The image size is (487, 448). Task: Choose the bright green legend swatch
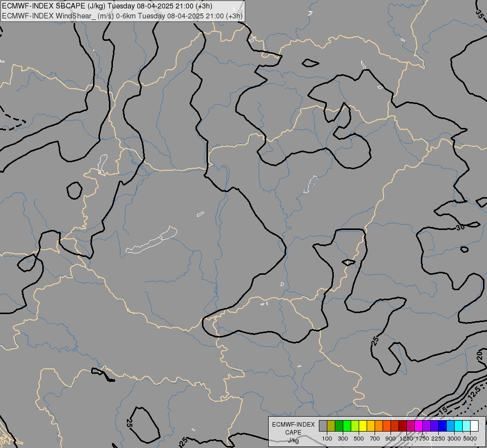coord(347,426)
